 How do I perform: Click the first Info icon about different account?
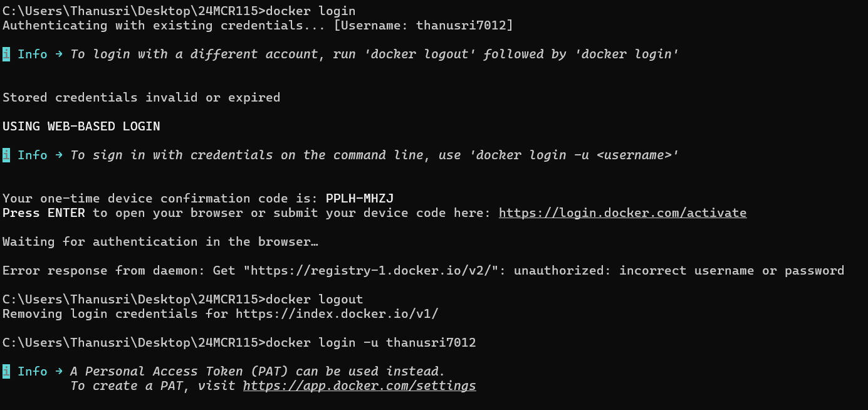[6, 55]
